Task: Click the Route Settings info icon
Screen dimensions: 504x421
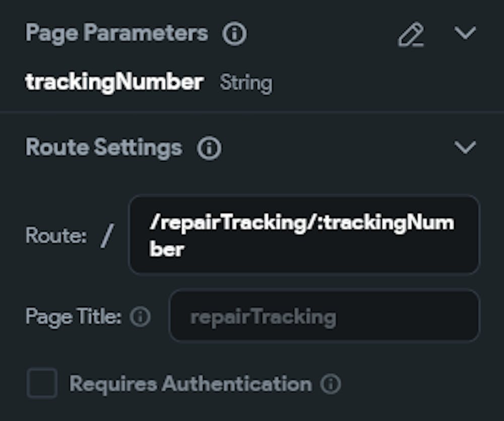Action: point(209,149)
